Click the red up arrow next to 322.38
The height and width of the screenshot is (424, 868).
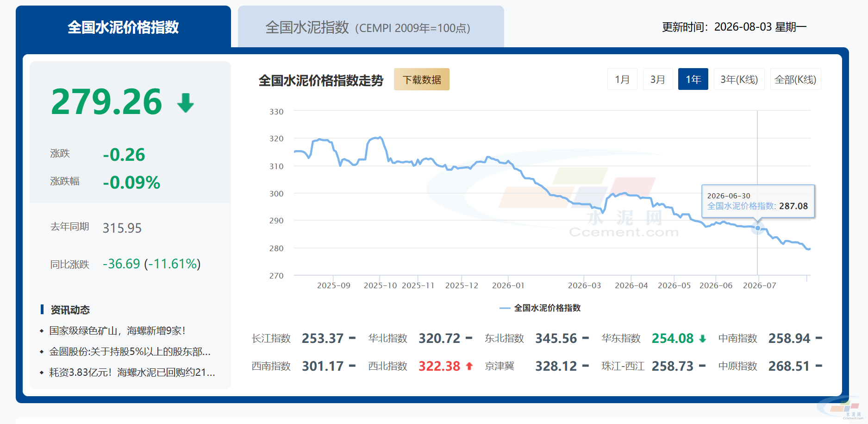tap(469, 366)
